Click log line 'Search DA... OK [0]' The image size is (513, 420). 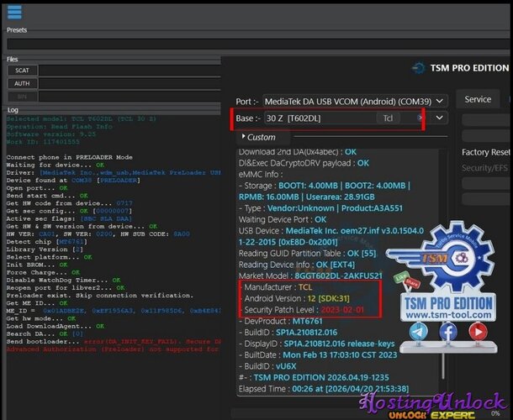tap(45, 334)
